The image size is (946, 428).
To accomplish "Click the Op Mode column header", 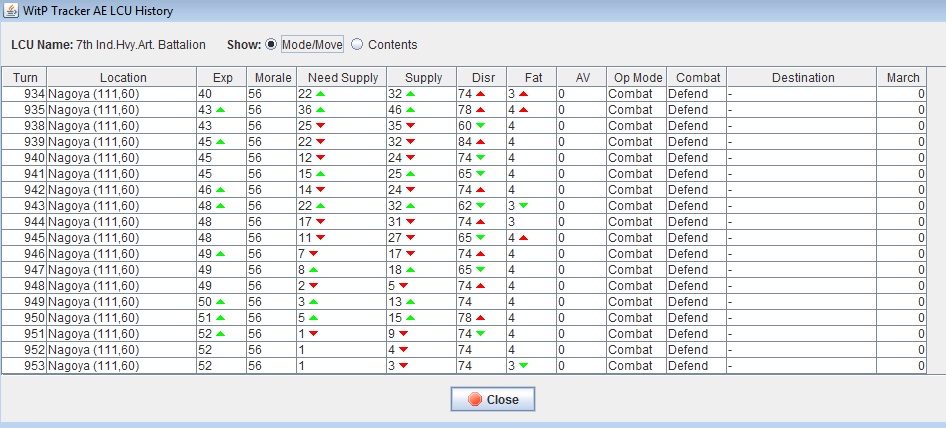I will (637, 77).
